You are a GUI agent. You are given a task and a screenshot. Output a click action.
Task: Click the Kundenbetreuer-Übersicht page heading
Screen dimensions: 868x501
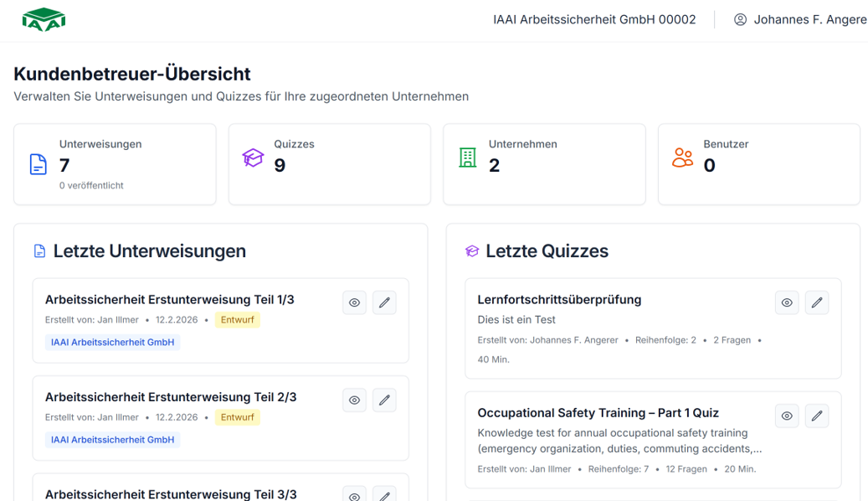pyautogui.click(x=132, y=74)
